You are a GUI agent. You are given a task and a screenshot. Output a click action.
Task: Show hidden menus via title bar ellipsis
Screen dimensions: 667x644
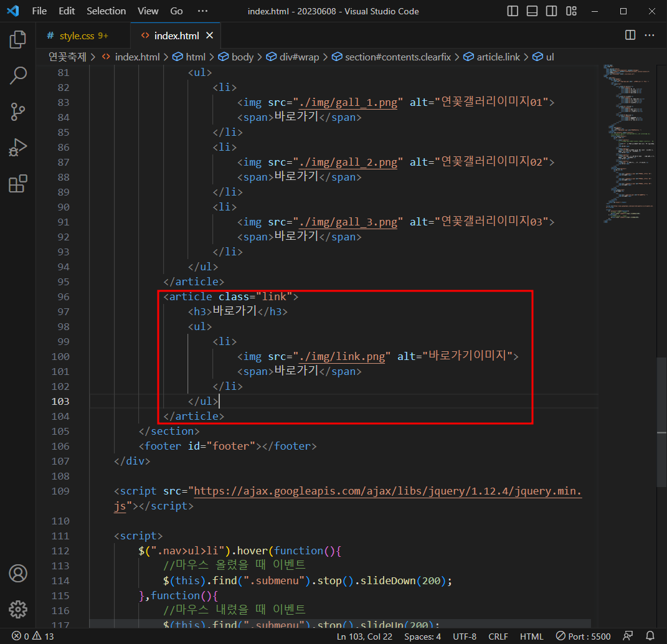pos(203,11)
